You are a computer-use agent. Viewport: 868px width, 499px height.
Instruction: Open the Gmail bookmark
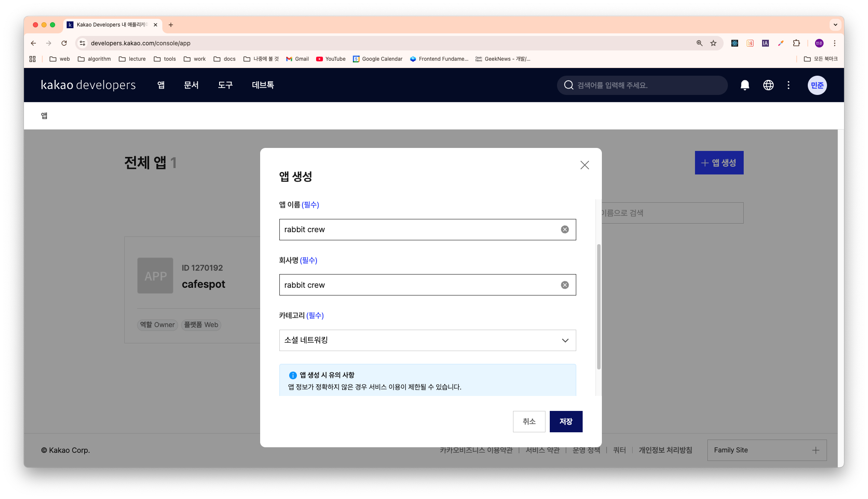(x=297, y=59)
